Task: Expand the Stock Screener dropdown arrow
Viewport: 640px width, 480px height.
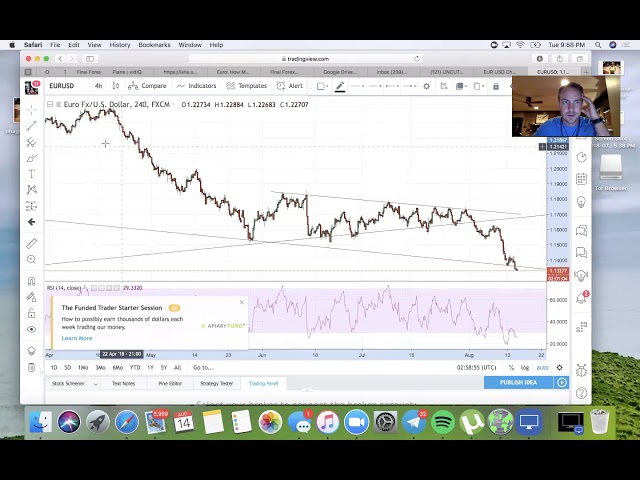Action: 95,383
